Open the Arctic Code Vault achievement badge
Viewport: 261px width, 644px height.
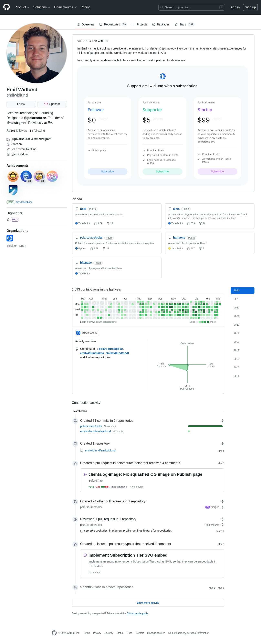[13, 190]
